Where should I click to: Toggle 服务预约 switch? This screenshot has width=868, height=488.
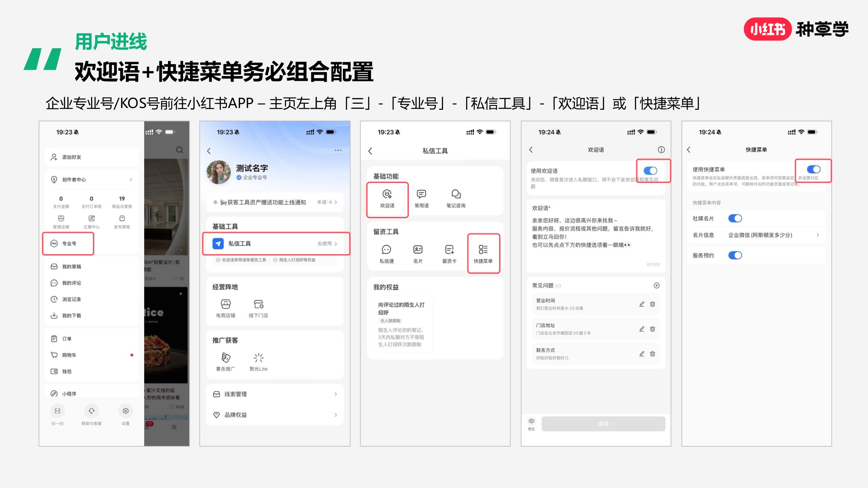[735, 255]
